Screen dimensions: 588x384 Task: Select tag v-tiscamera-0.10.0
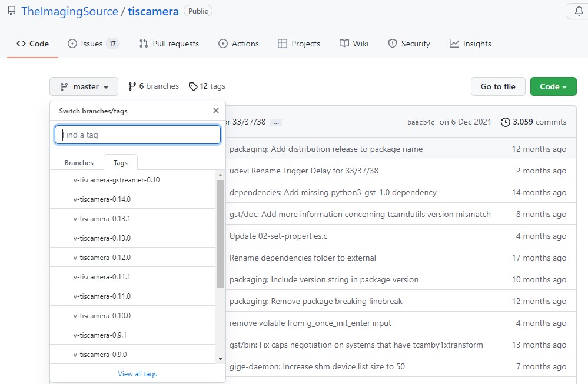pos(133,316)
